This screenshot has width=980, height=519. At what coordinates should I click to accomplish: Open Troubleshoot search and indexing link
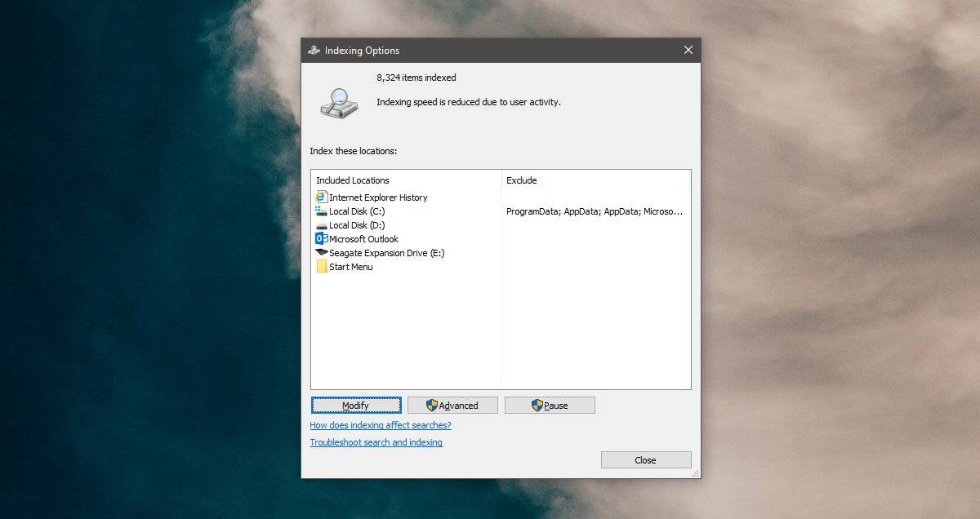[376, 442]
